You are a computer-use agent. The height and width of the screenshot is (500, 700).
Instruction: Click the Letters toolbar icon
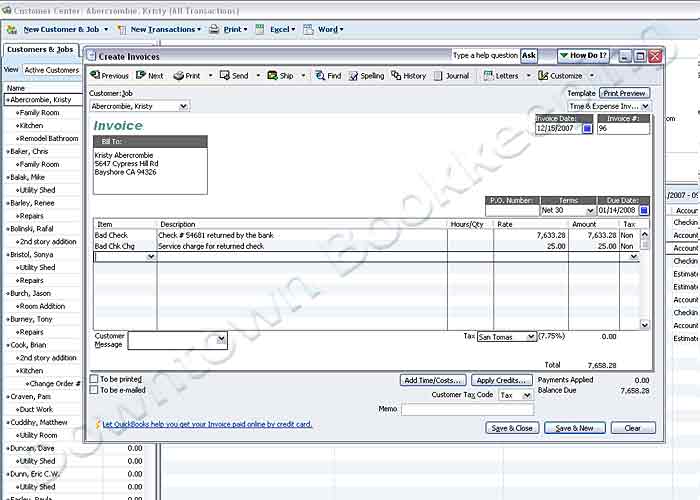point(501,75)
